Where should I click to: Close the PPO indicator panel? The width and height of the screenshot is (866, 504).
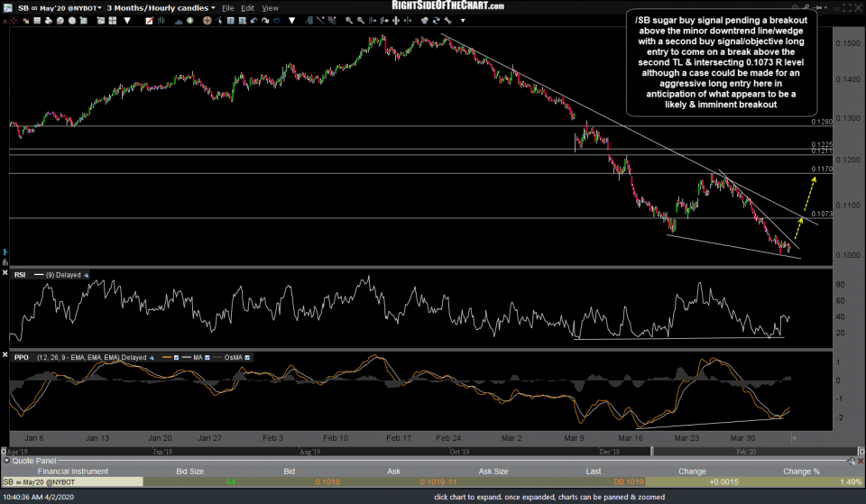7,356
